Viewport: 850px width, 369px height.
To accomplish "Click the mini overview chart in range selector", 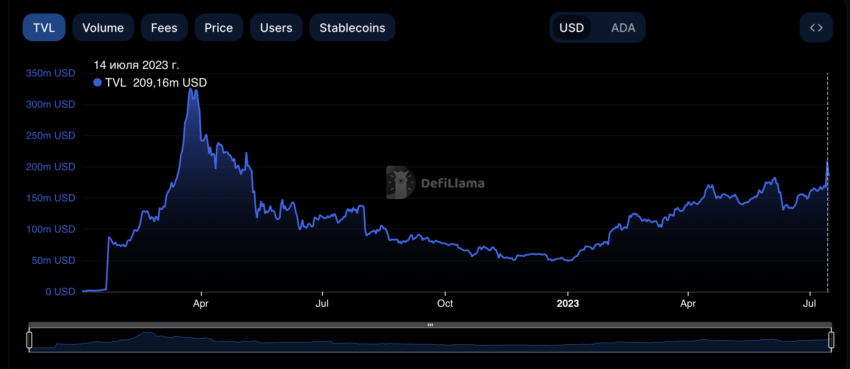I will [430, 340].
